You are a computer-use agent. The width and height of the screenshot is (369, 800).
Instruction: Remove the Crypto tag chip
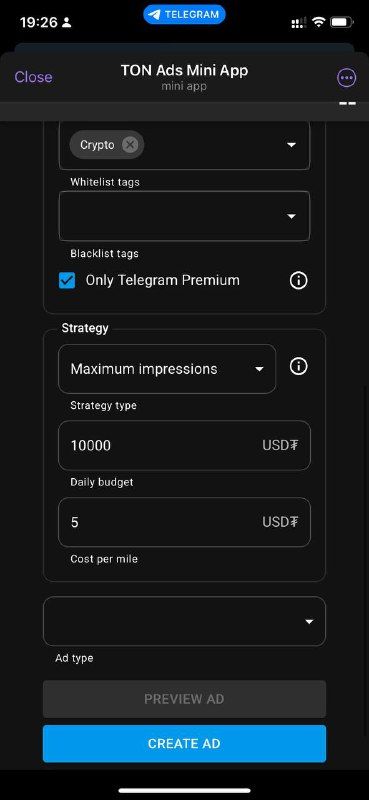(130, 145)
